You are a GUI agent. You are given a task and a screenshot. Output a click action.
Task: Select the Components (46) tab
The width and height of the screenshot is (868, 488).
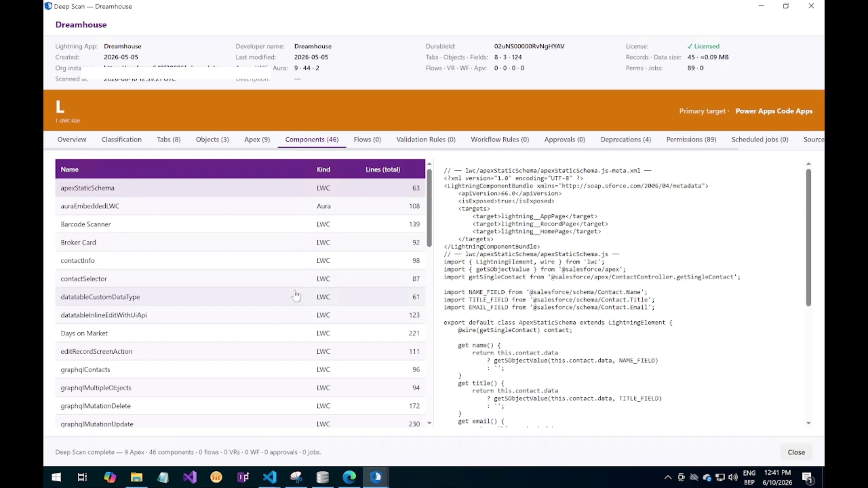point(311,139)
